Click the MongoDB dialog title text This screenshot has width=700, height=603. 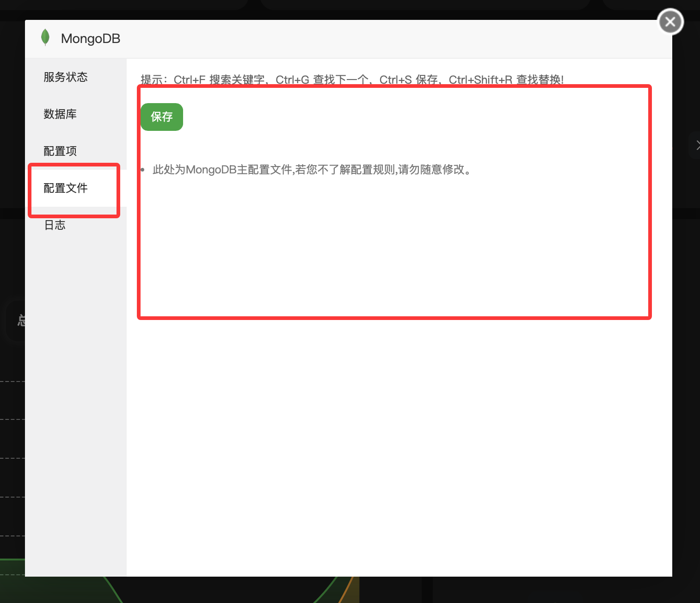pos(90,38)
